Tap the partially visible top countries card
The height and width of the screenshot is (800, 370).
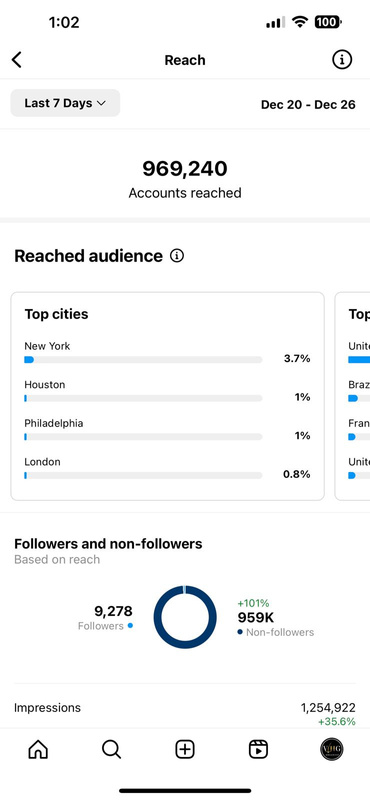(352, 396)
